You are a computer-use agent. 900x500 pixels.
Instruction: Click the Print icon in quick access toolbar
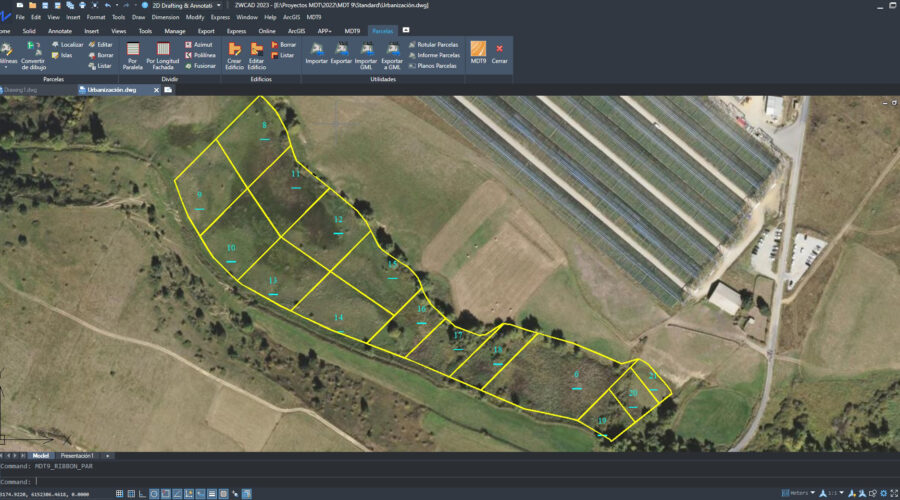(82, 5)
